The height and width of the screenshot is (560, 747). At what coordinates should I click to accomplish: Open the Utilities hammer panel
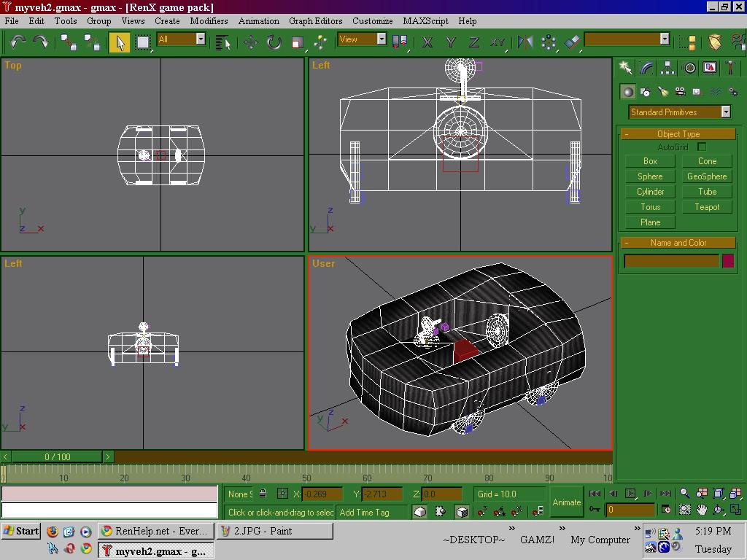click(730, 68)
